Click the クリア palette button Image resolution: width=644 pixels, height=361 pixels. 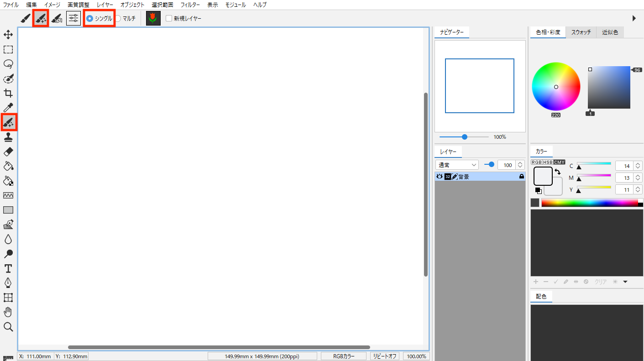601,282
